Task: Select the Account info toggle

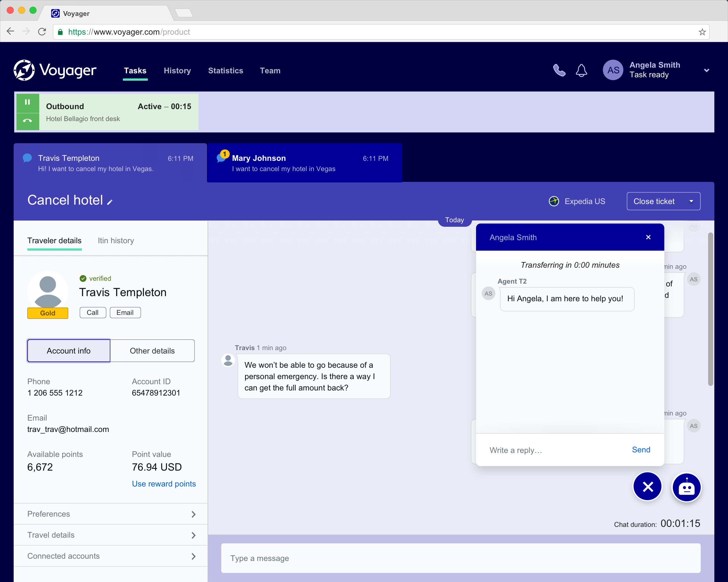Action: (x=69, y=351)
